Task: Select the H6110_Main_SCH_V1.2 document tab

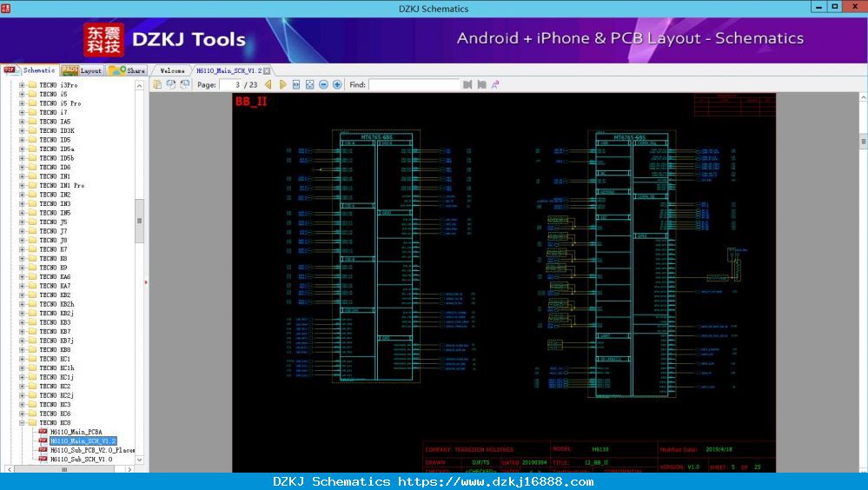Action: click(x=229, y=71)
